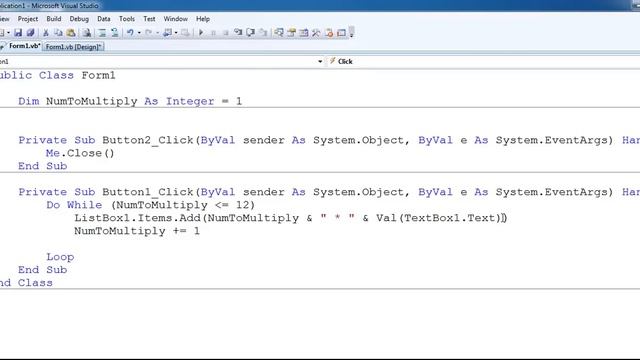Click 'End Sub' below the Loop line
The image size is (640, 360).
click(x=42, y=270)
